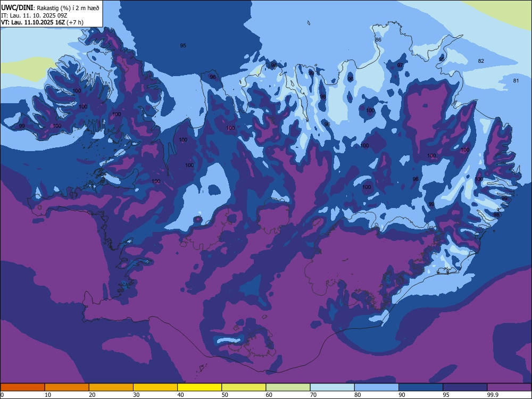Click the initial time line 'IT: Lau. 11. 10. 2025 09Z'
This screenshot has width=532, height=399.
(x=34, y=15)
